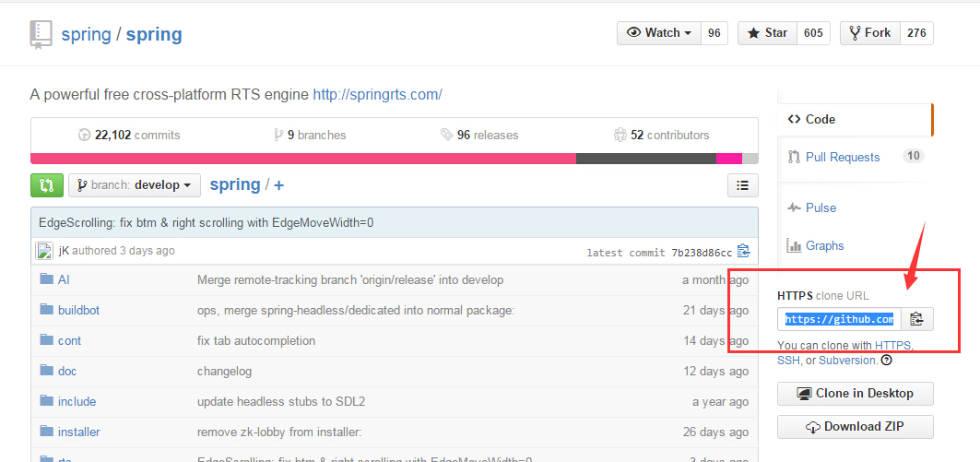
Task: Click the '21 days ago' buildbot timestamp
Action: pyautogui.click(x=715, y=310)
